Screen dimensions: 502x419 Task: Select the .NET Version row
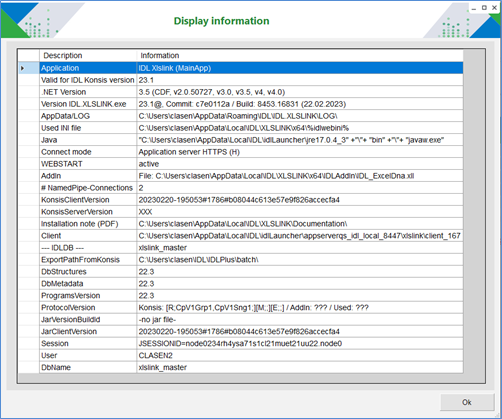251,92
